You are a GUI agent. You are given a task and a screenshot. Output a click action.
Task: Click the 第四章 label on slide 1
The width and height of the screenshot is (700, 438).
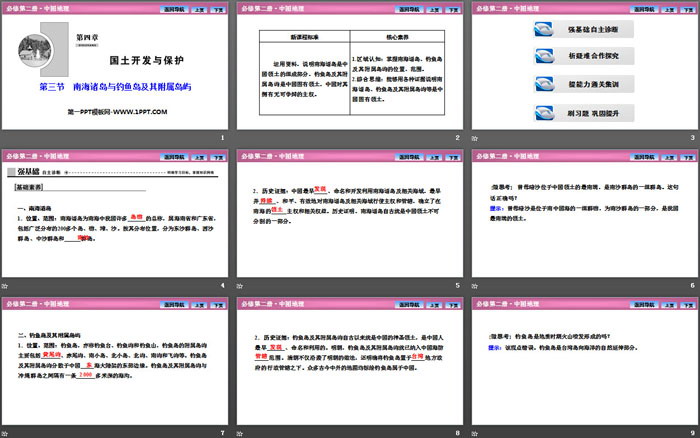click(x=87, y=38)
